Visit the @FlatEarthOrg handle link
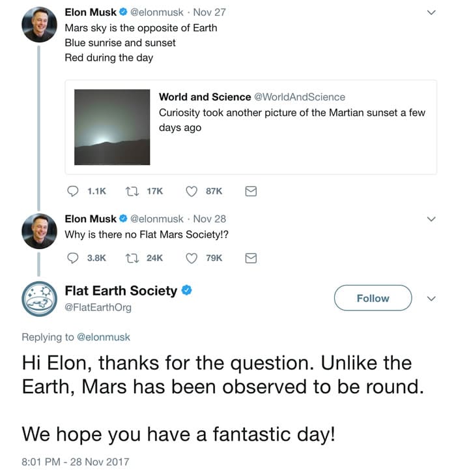Screen dimensions: 456x476 click(98, 307)
